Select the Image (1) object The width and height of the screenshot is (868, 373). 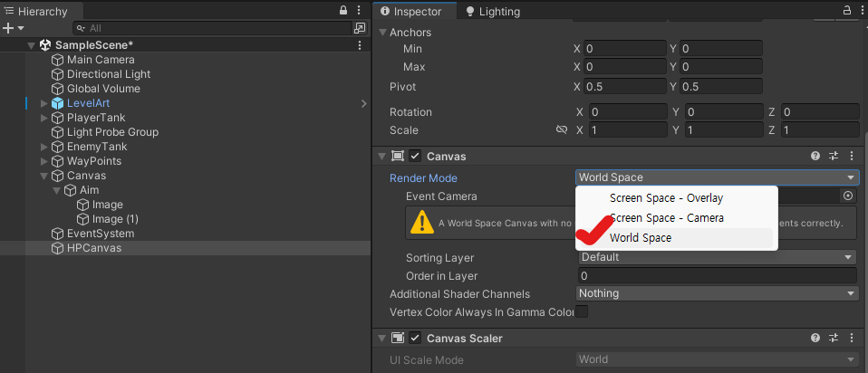[115, 219]
